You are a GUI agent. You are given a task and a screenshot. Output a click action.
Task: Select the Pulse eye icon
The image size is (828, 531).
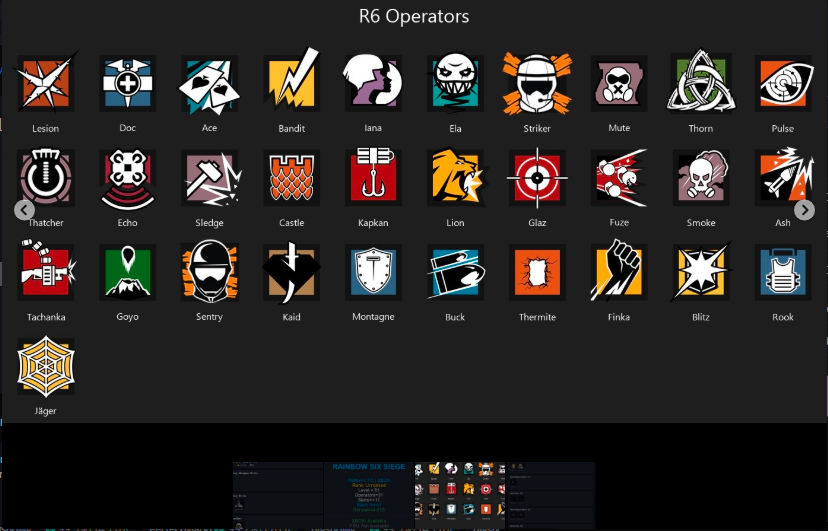click(783, 83)
